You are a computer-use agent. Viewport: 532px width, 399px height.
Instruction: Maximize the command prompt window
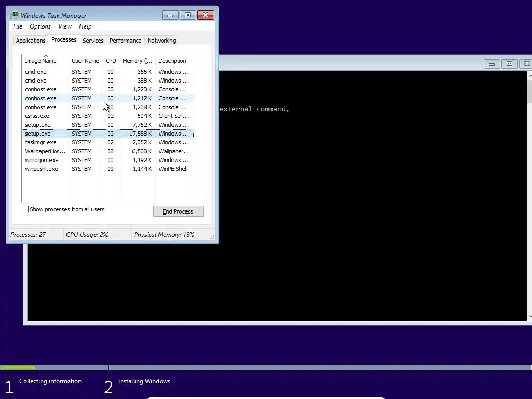[x=509, y=64]
